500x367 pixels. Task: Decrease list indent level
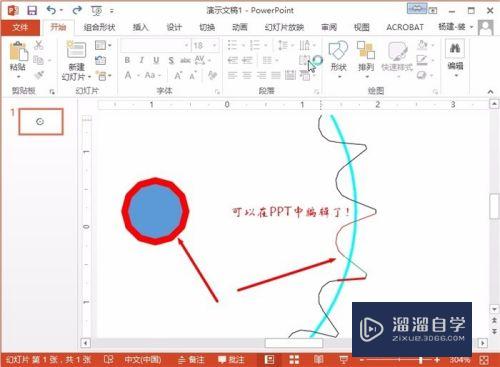(233, 60)
